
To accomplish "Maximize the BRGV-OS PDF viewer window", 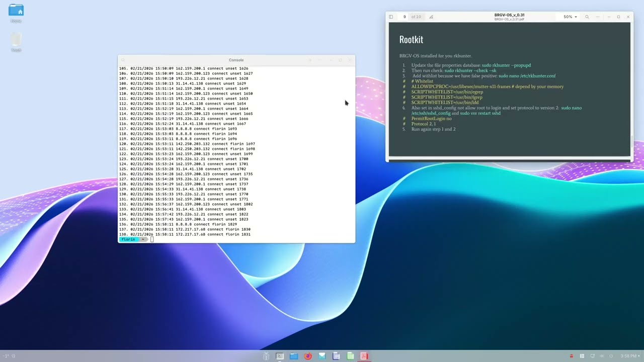I will pyautogui.click(x=618, y=17).
